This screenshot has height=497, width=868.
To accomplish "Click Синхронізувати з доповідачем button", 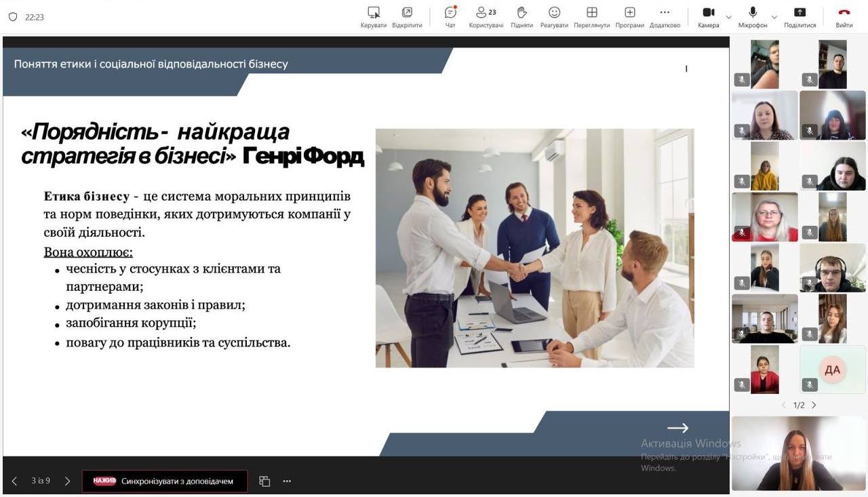I will point(165,481).
